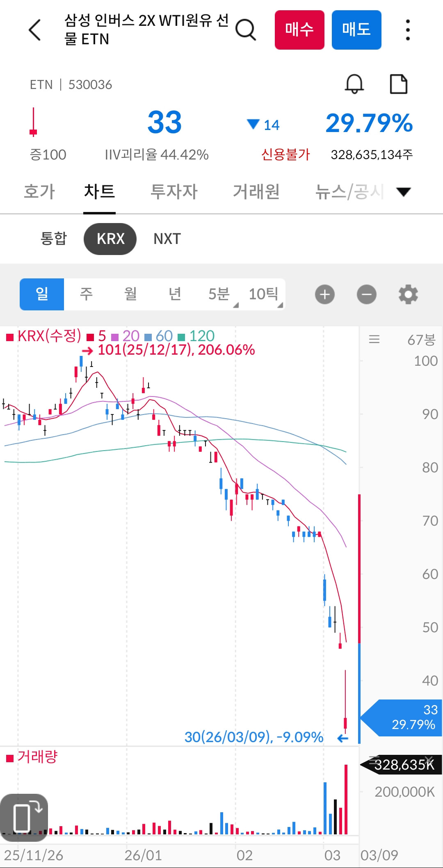Click the red KRX(수정) legend swatch

click(x=10, y=337)
